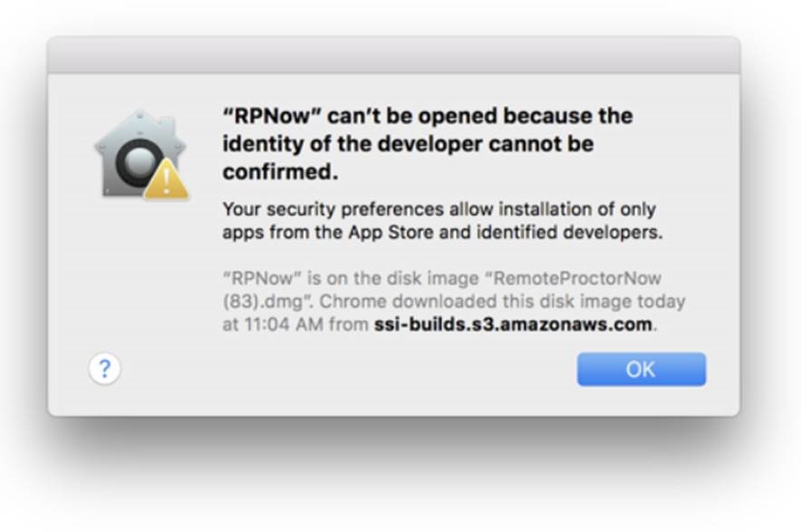
Task: Click the roof of the Gatekeeper house icon
Action: (140, 128)
